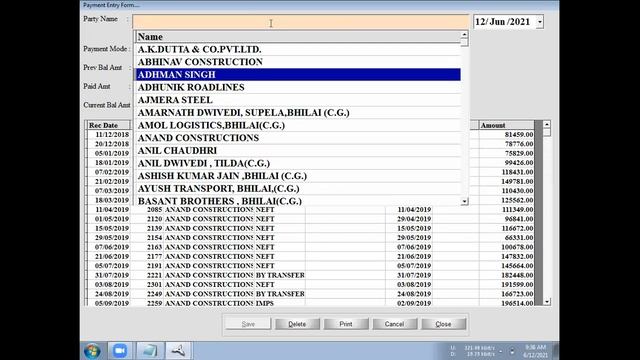Screen dimensions: 640x360
Task: Click the name list scroll-up arrow
Action: click(464, 35)
